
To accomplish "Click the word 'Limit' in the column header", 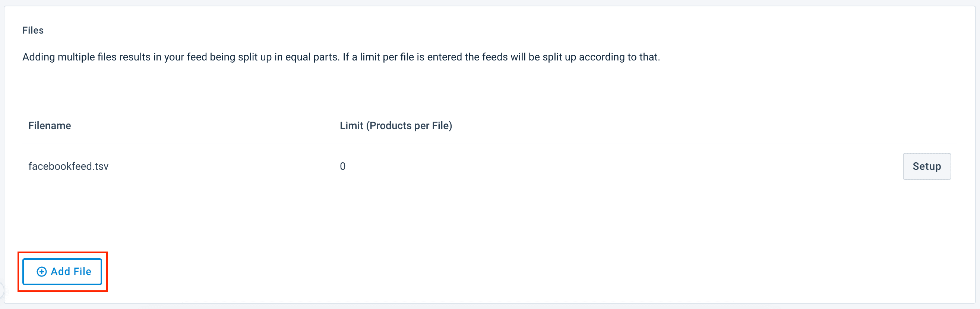I will 351,126.
